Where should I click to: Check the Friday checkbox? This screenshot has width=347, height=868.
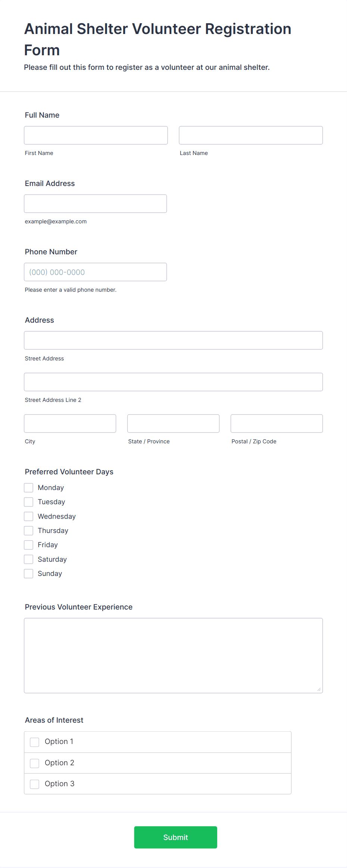29,545
